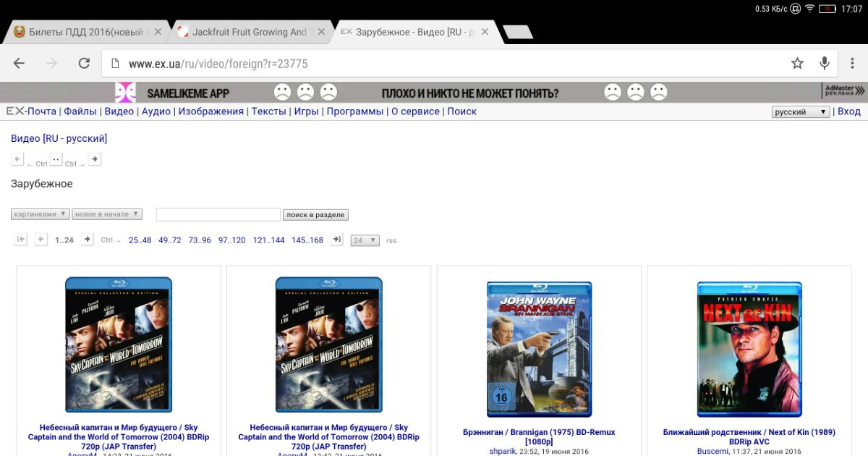Open the Игры menu link

[307, 111]
